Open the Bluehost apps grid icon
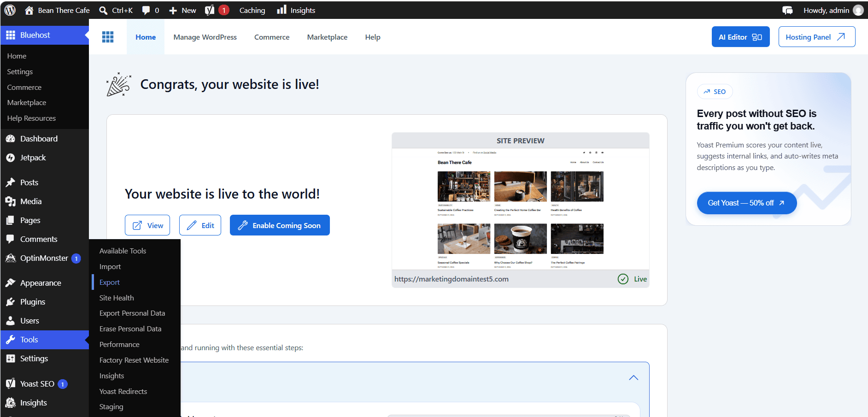The width and height of the screenshot is (868, 417). coord(108,37)
